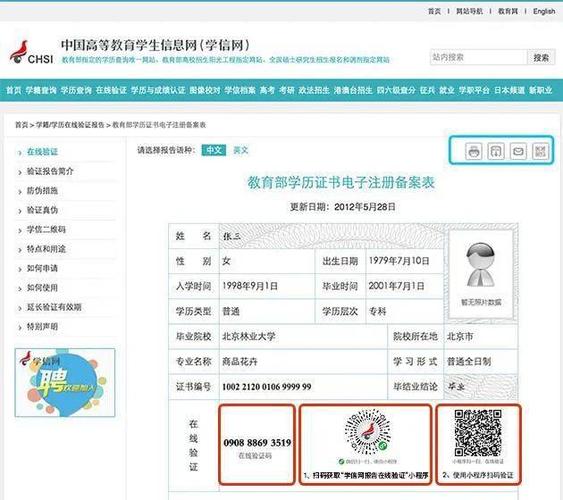563x500 pixels.
Task: Click the school name 北京林业大学
Action: click(x=249, y=337)
